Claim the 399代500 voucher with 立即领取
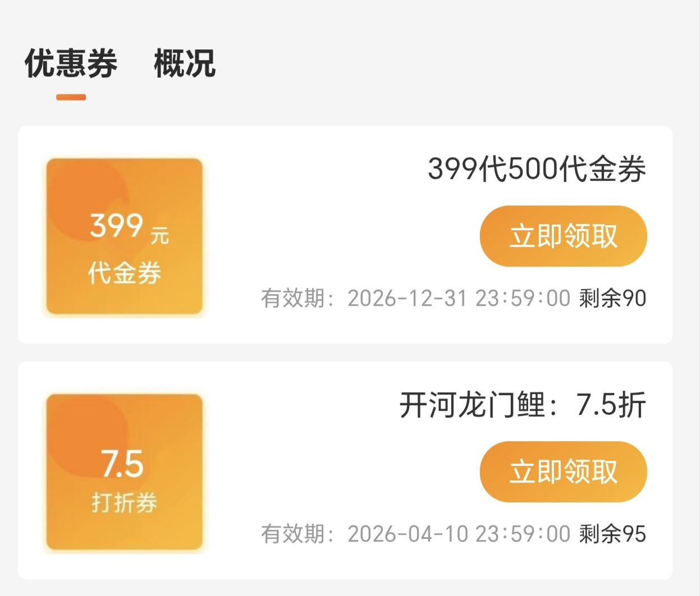The image size is (700, 596). (x=563, y=236)
